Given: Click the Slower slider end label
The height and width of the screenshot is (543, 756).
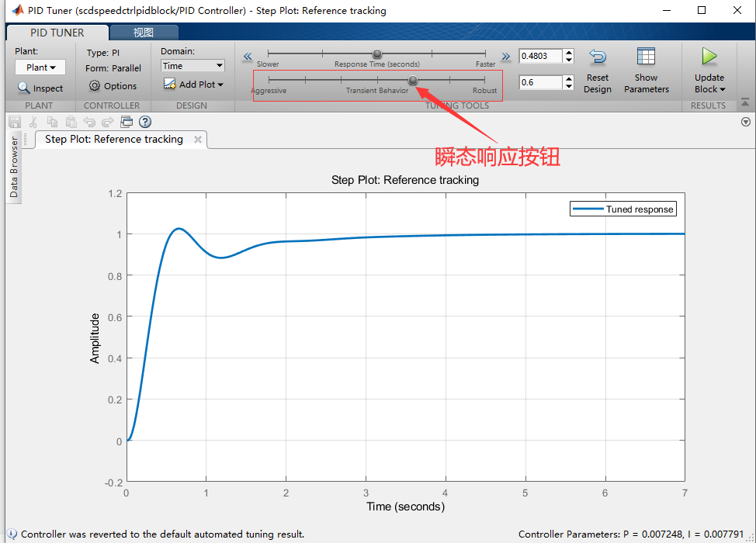Looking at the screenshot, I should pos(268,64).
